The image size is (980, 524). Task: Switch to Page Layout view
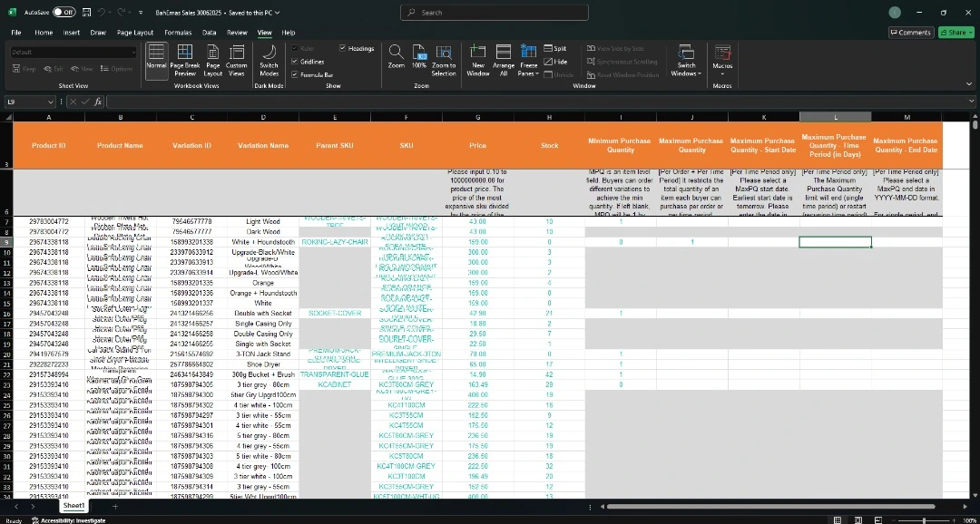pyautogui.click(x=212, y=57)
